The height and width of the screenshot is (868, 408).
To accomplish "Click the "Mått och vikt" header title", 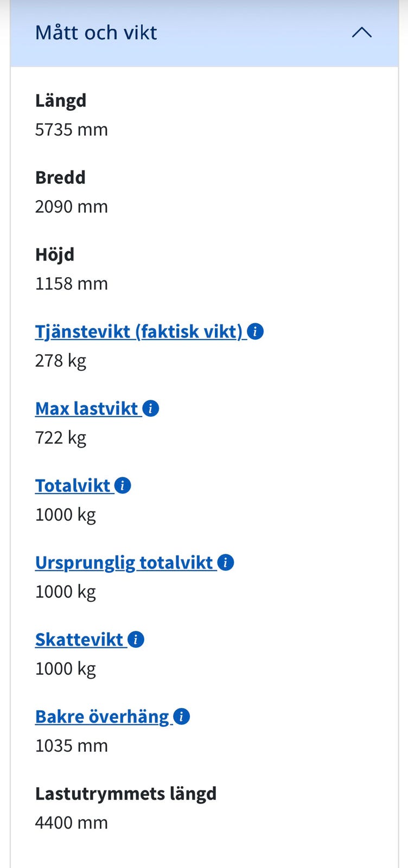I will (x=96, y=33).
